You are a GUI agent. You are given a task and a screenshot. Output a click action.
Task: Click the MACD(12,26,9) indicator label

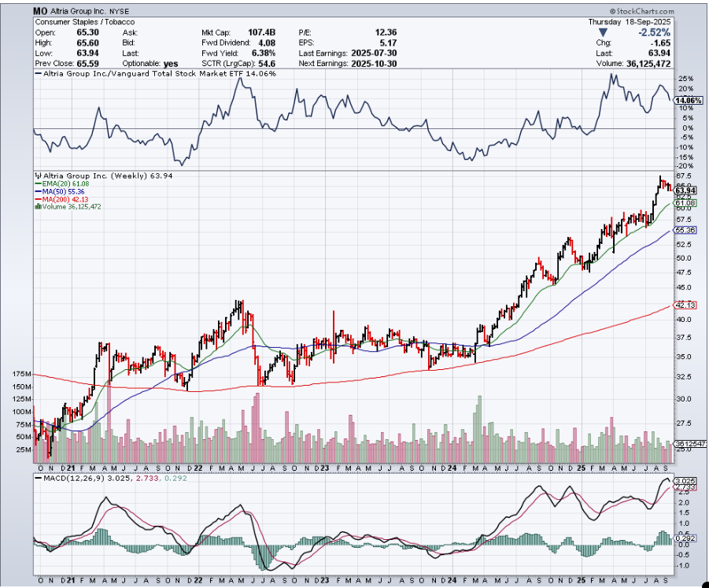coord(74,478)
